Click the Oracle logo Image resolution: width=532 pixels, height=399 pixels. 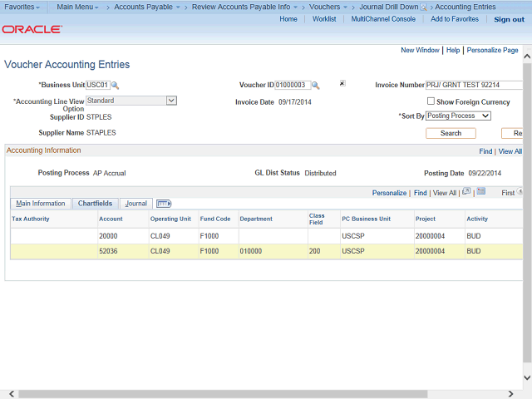point(32,30)
